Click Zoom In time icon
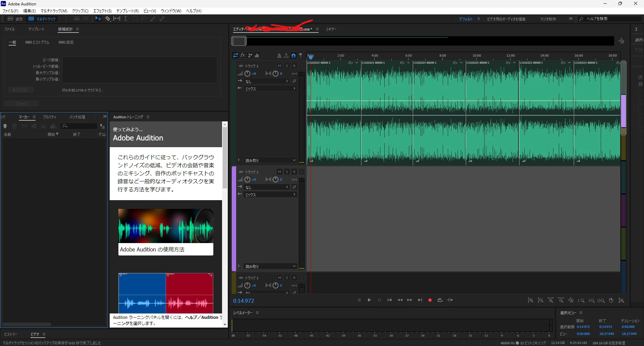This screenshot has height=346, width=644. (550, 300)
